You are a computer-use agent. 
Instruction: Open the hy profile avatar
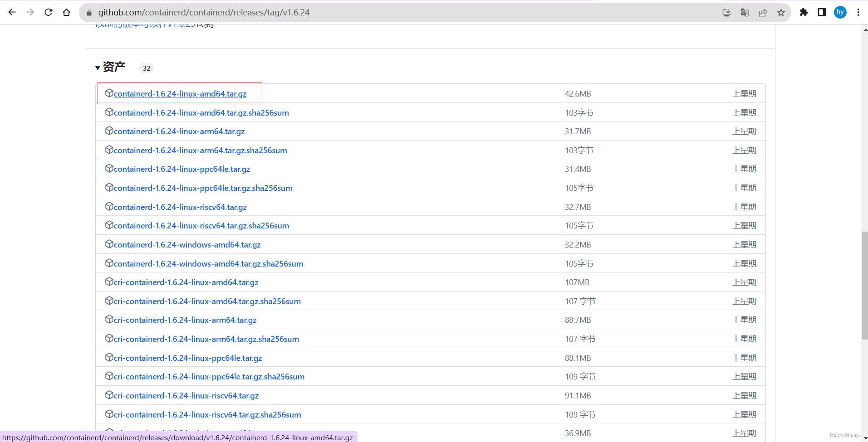coord(840,12)
